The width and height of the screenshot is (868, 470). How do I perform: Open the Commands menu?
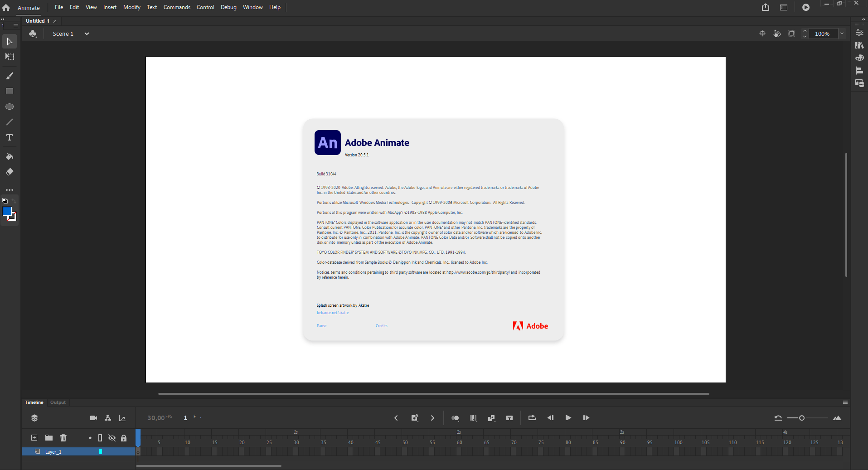(x=177, y=7)
